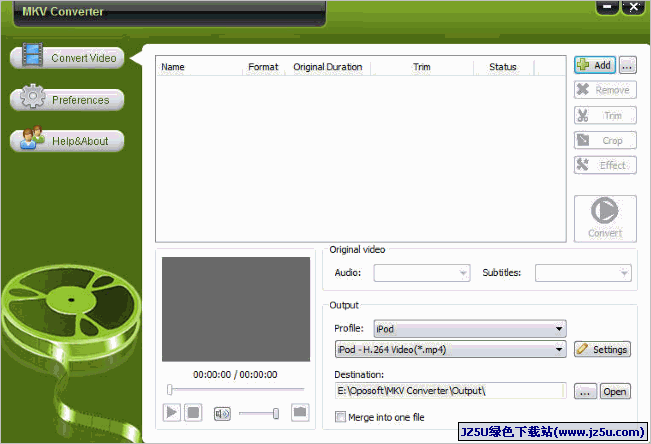
Task: Browse for destination folder with ellipsis button
Action: click(x=585, y=391)
